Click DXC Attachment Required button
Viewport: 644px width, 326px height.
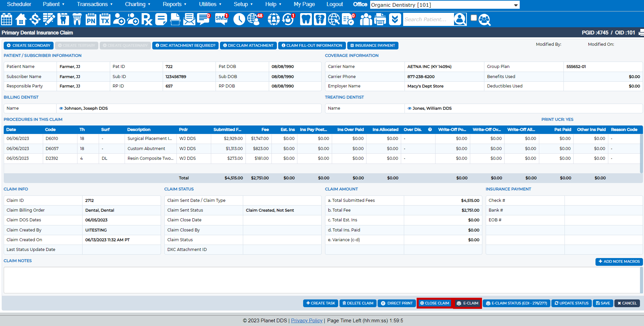185,45
